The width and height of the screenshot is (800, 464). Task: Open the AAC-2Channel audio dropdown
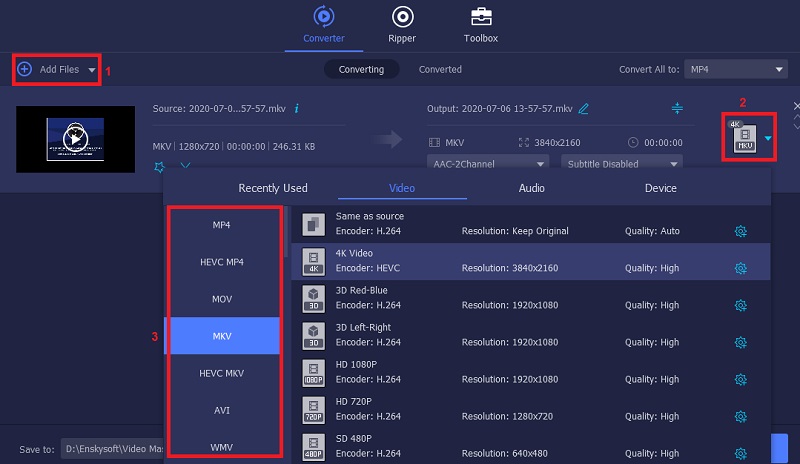pyautogui.click(x=488, y=163)
